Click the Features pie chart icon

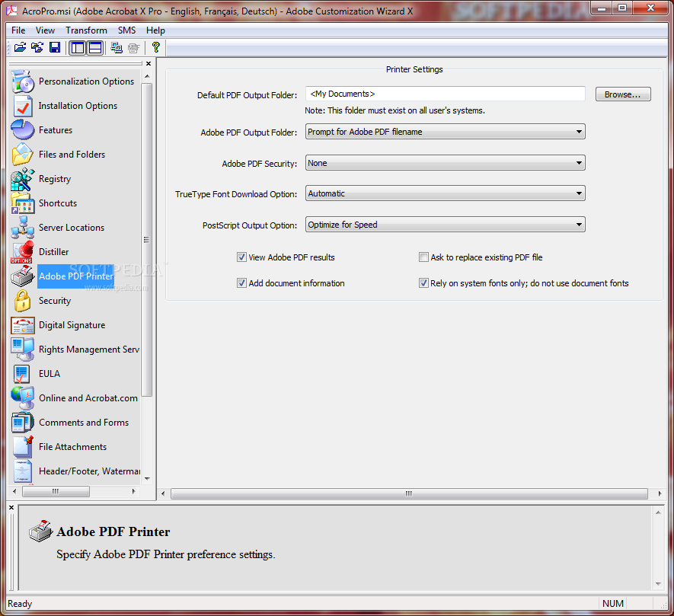pos(22,129)
